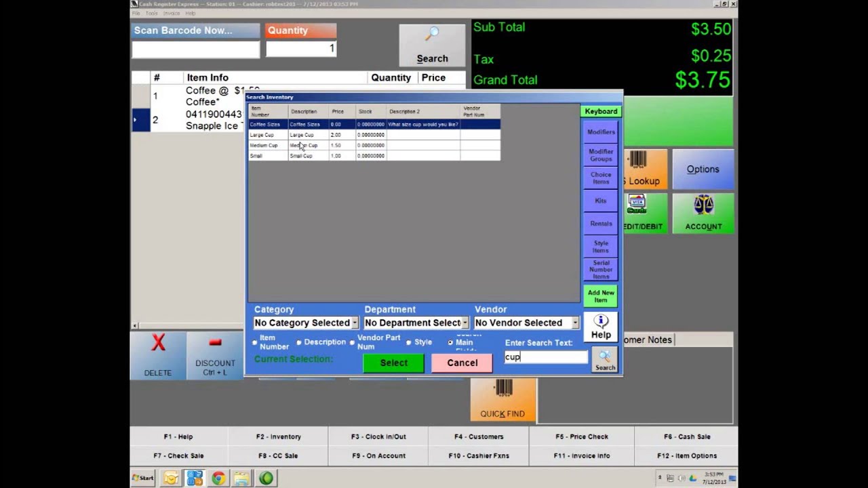
Task: Click F8 - CC Sale key
Action: (279, 455)
